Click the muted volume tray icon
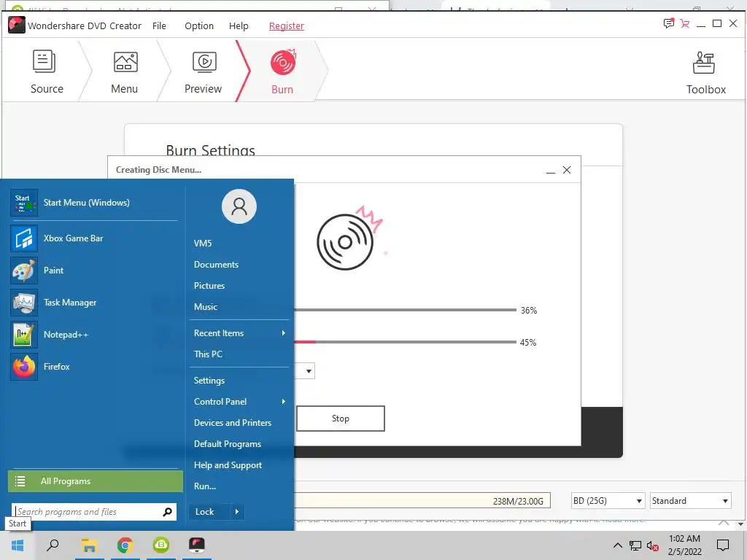The width and height of the screenshot is (747, 560). [652, 545]
